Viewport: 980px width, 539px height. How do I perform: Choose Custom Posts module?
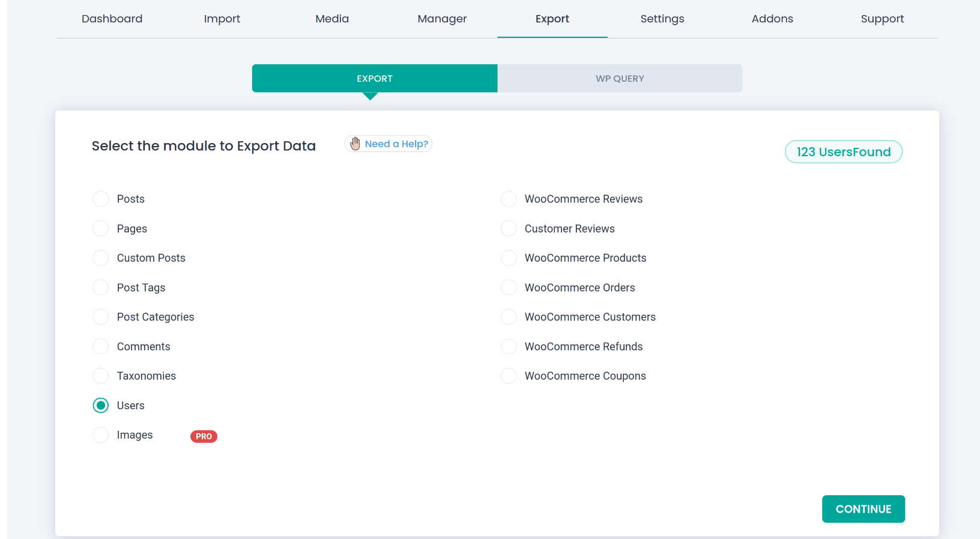pos(101,258)
